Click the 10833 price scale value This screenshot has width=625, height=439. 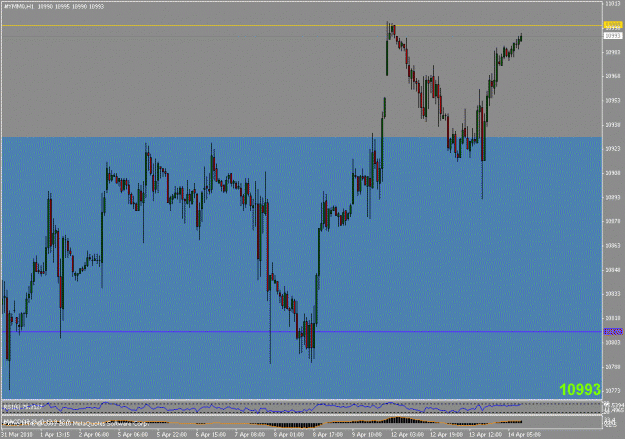click(613, 294)
